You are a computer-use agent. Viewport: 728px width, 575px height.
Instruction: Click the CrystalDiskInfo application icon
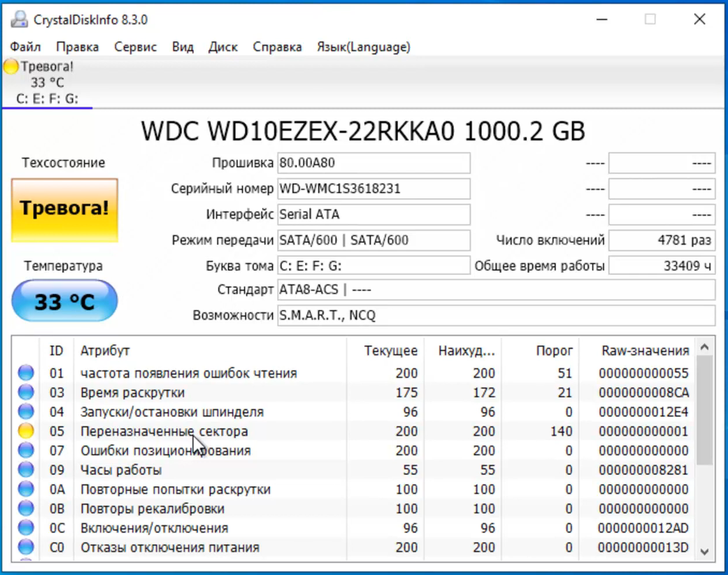click(x=19, y=19)
